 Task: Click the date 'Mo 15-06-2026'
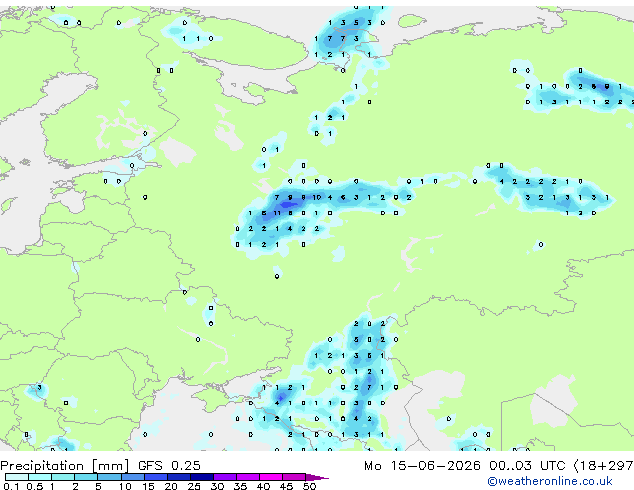(x=422, y=466)
